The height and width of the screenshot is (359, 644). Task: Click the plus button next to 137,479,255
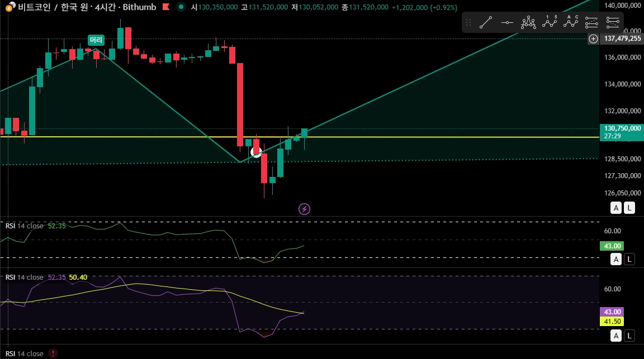pos(594,39)
